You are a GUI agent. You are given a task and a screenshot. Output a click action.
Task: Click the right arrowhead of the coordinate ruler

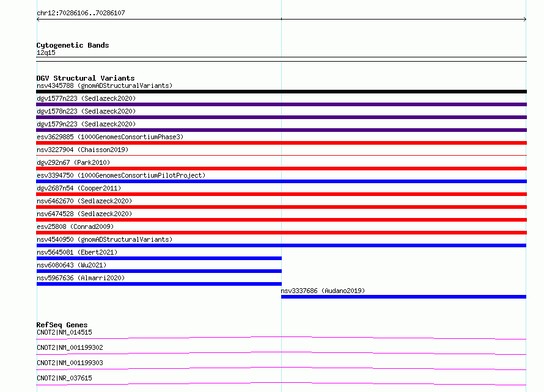click(525, 20)
